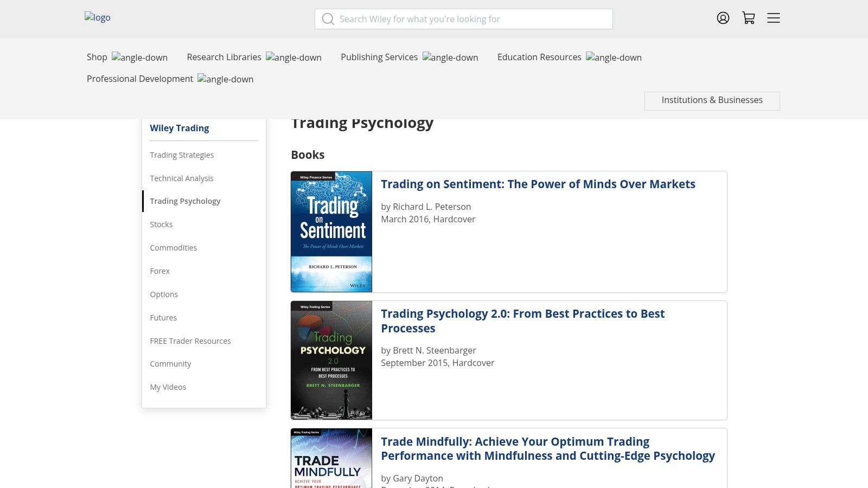Viewport: 868px width, 488px height.
Task: Expand the Research Libraries dropdown
Action: [254, 57]
